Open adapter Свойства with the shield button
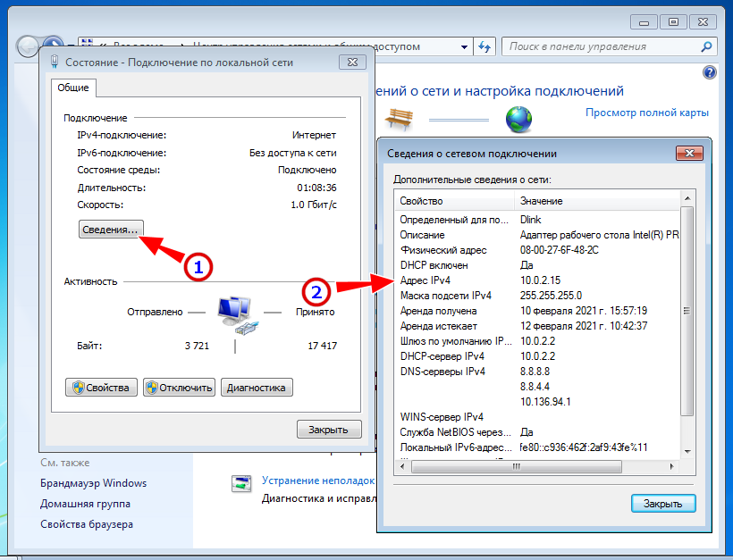733x560 pixels. click(102, 388)
